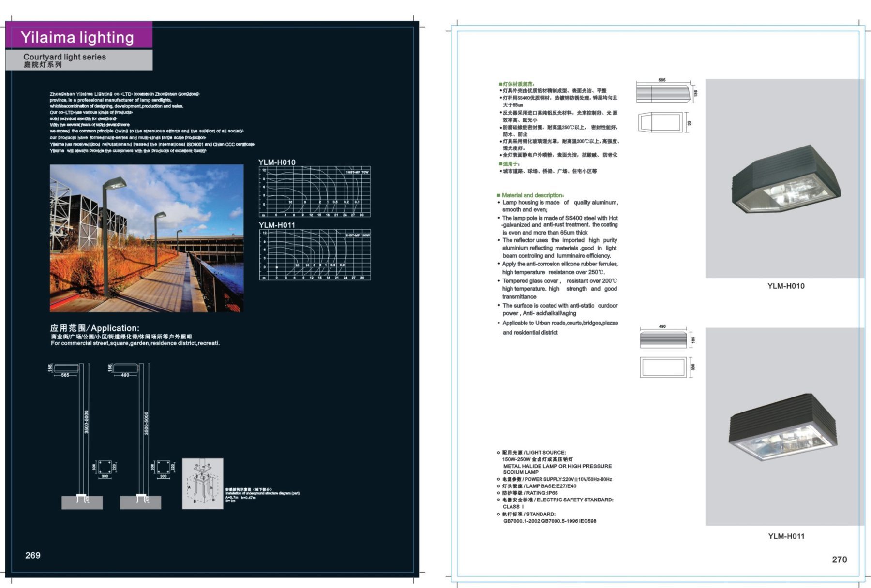Click the "GB7000.1-2002 GB7000.5-1996 IEC598" line
871x588 pixels.
pyautogui.click(x=550, y=521)
